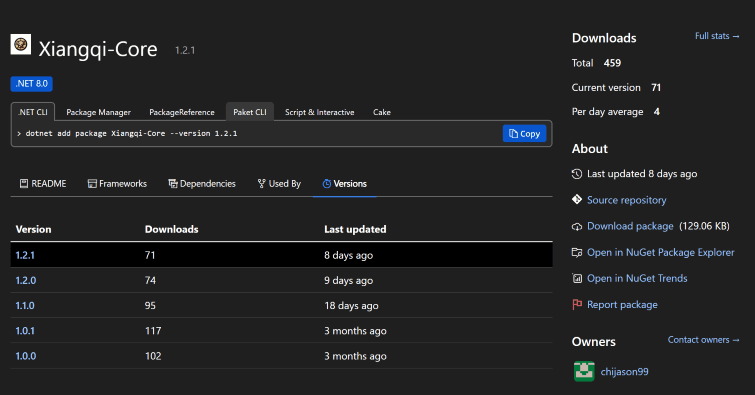Click the cloud download icon beside Download package
This screenshot has height=395, width=755.
pyautogui.click(x=577, y=226)
